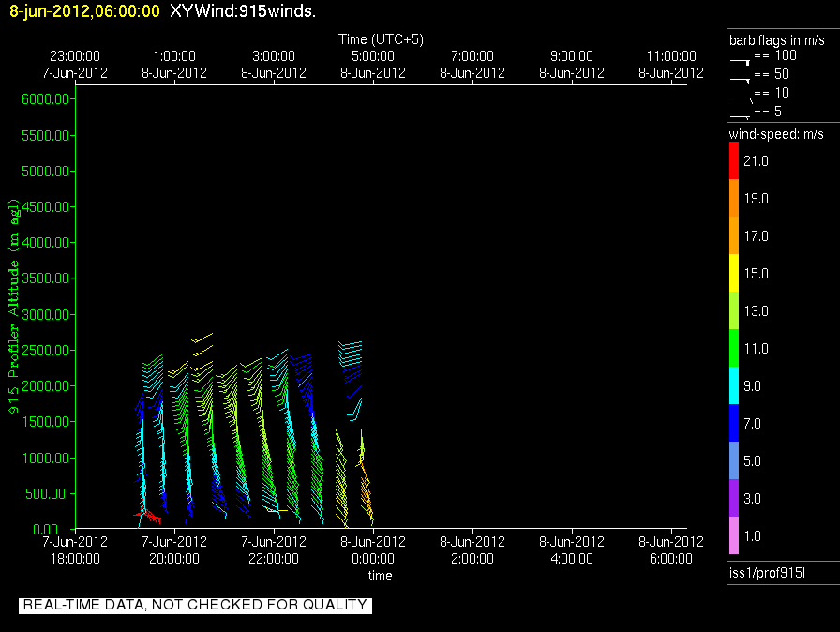Click the 4500.00 altitude tick label
840x632 pixels.
point(46,206)
